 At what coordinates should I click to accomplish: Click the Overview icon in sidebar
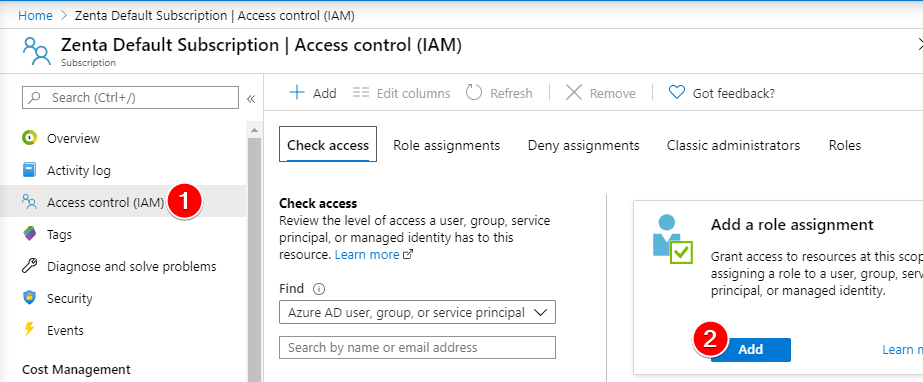(x=29, y=138)
